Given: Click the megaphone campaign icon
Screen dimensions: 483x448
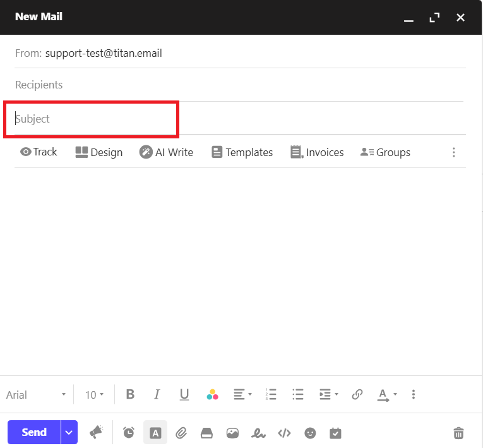Looking at the screenshot, I should [96, 432].
